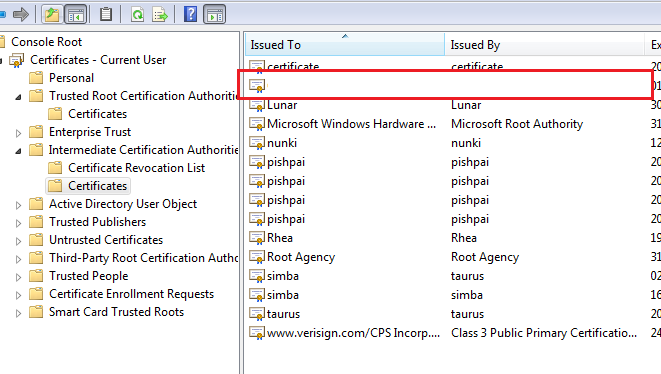Sort by the Issued To column header
This screenshot has width=661, height=374.
[344, 44]
